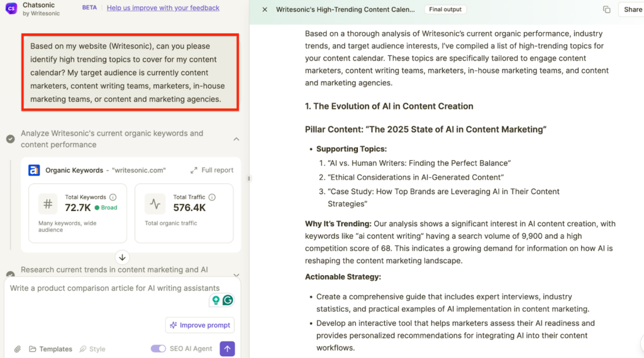Click the Supporting Topics label
The height and width of the screenshot is (358, 644).
tap(352, 149)
